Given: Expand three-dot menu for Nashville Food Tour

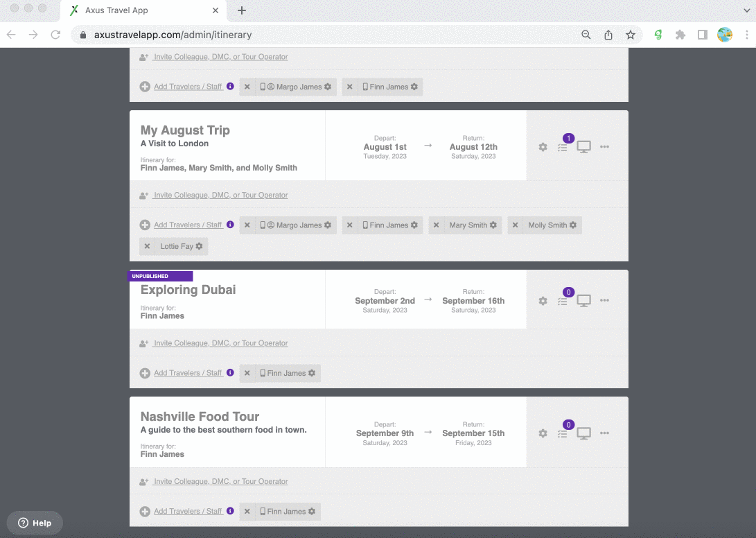Looking at the screenshot, I should tap(604, 433).
